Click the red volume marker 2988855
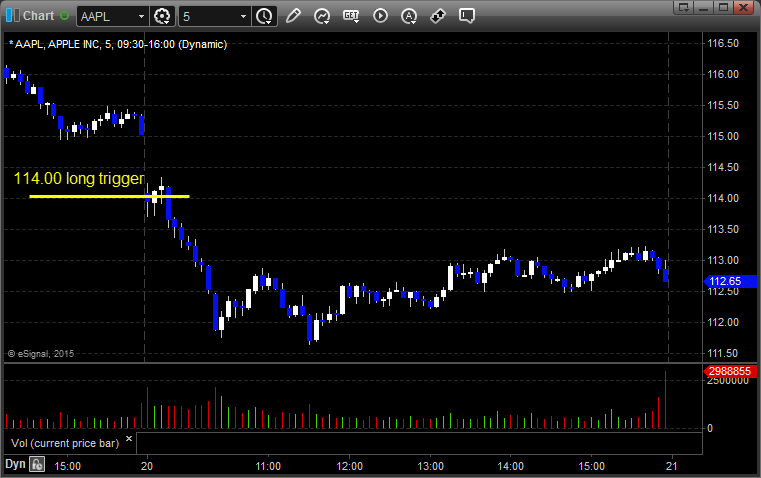 tap(730, 371)
